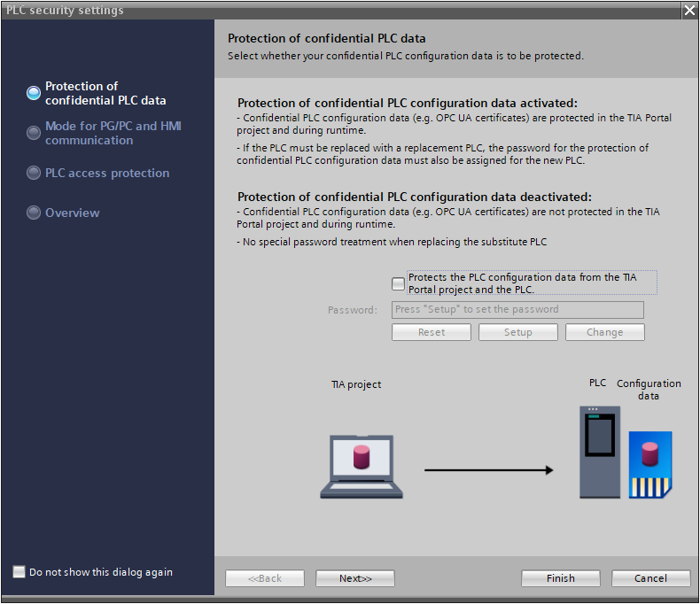Click 'No special password treatment' line
The image size is (700, 604).
[x=392, y=242]
